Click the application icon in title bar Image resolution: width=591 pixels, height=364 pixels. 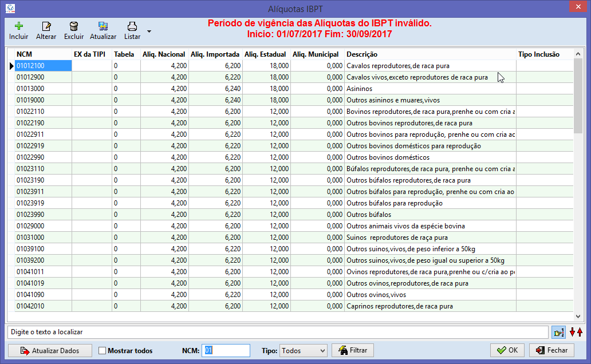[x=10, y=9]
